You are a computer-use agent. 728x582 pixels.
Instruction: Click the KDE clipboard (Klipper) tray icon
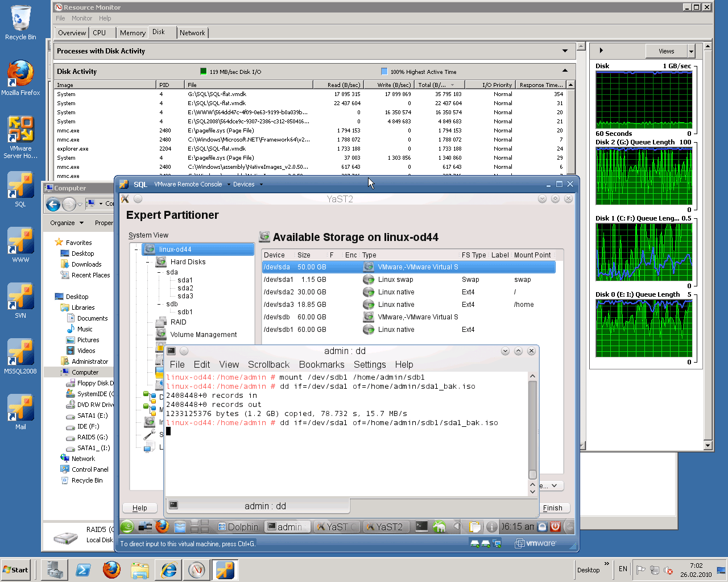(475, 527)
